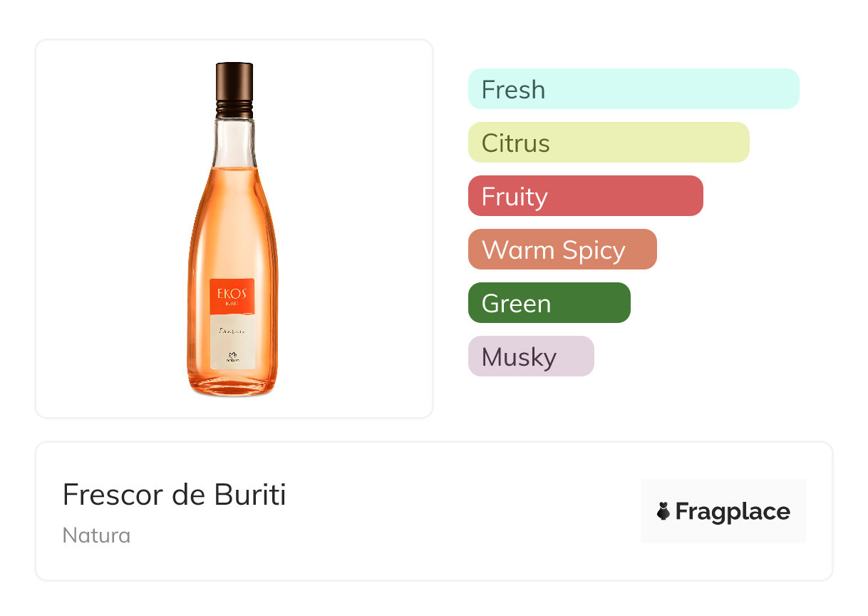
Task: Select the Fresh accord bar
Action: coord(634,89)
